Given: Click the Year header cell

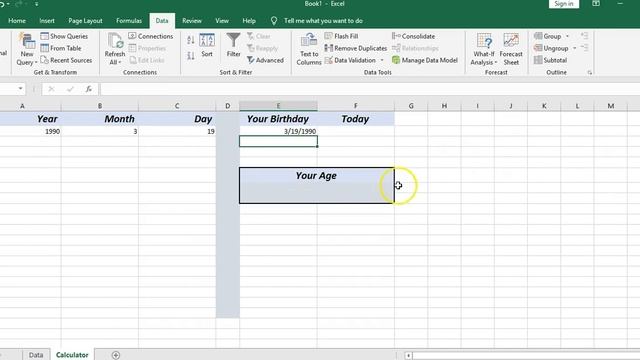Looking at the screenshot, I should pyautogui.click(x=31, y=119).
